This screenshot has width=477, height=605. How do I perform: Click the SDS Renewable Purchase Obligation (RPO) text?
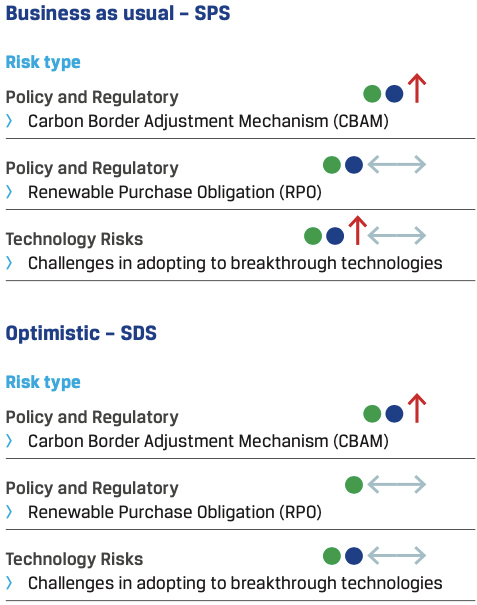pos(174,512)
